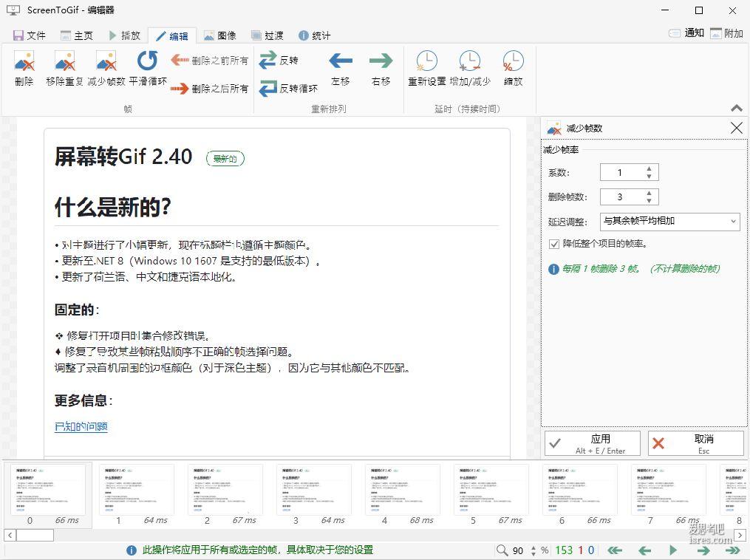Image resolution: width=750 pixels, height=560 pixels.
Task: Switch to the 图像 tab
Action: pyautogui.click(x=220, y=35)
